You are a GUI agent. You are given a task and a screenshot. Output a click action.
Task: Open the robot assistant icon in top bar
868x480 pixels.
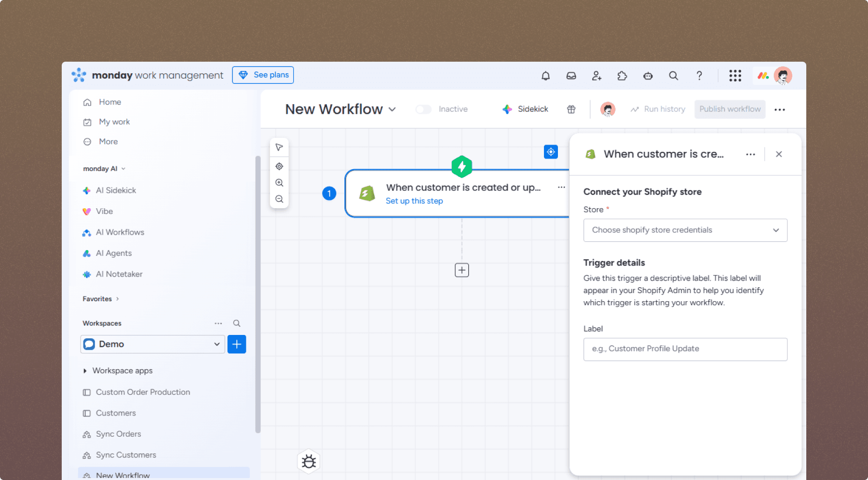pos(648,76)
